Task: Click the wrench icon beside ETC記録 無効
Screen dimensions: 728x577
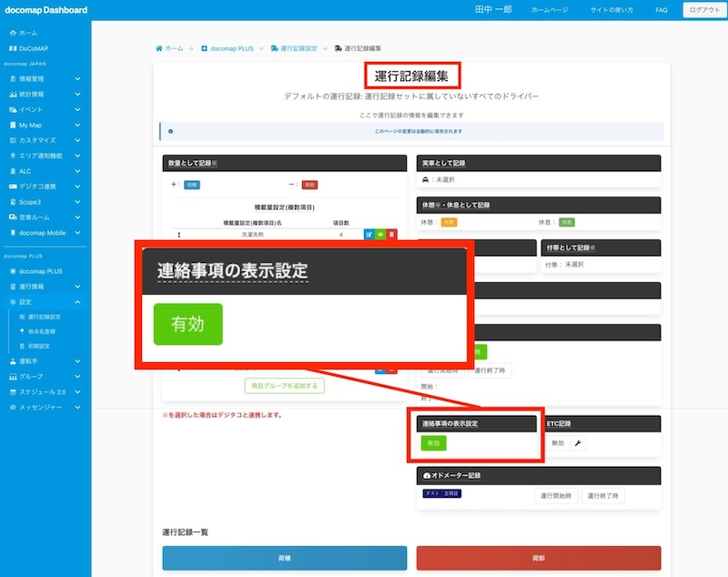Action: point(579,443)
